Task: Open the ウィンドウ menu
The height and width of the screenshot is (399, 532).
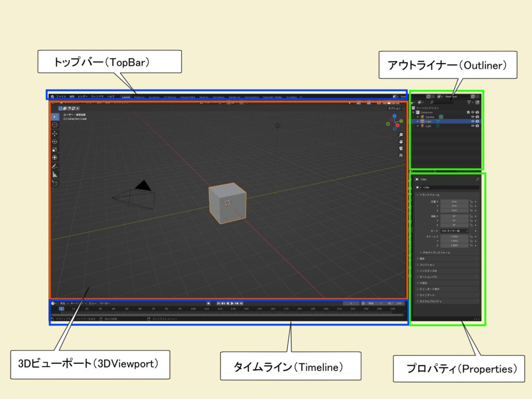Action: [97, 97]
